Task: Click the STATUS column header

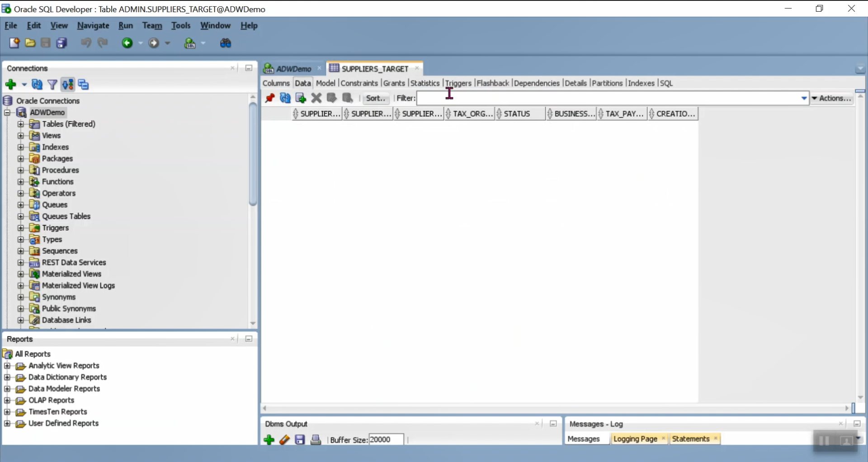Action: 521,114
